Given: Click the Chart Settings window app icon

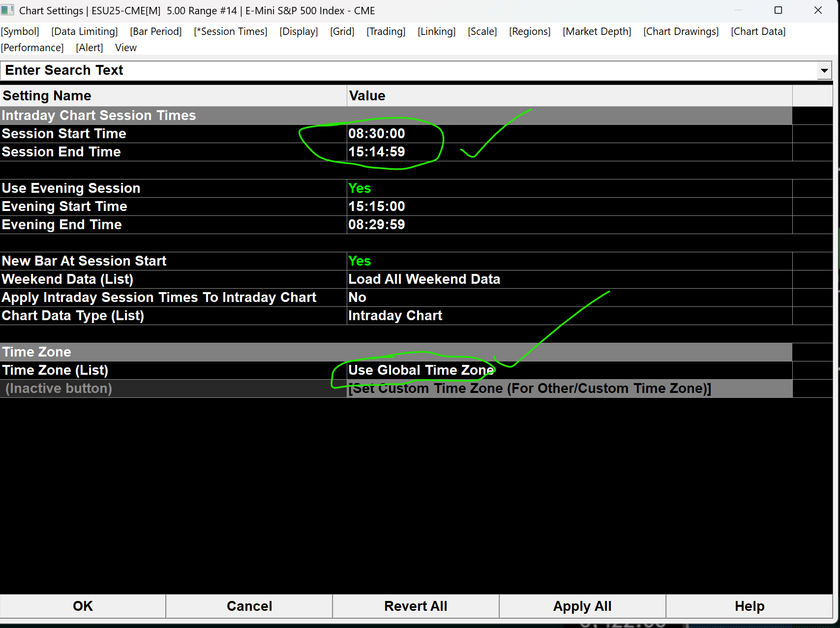Looking at the screenshot, I should click(x=7, y=10).
